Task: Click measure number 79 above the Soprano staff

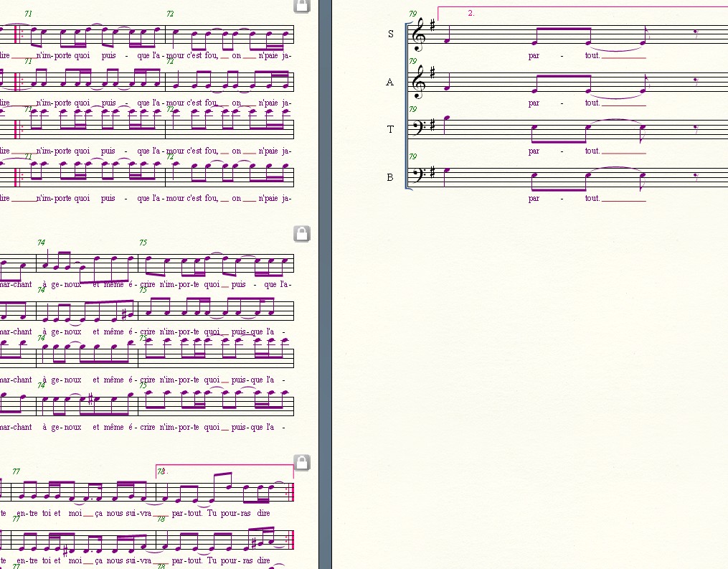Action: (412, 14)
